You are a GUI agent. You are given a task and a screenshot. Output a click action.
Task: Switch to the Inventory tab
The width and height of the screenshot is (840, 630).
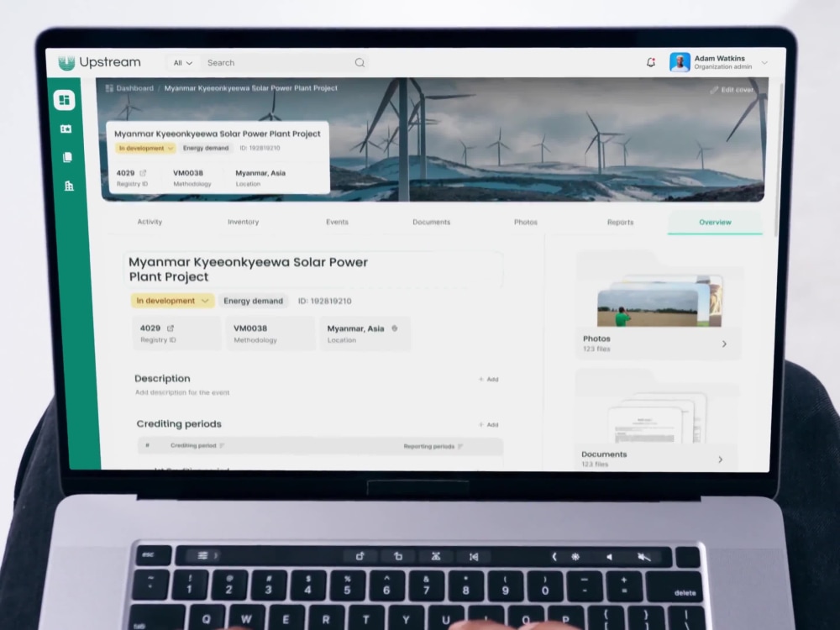point(244,222)
